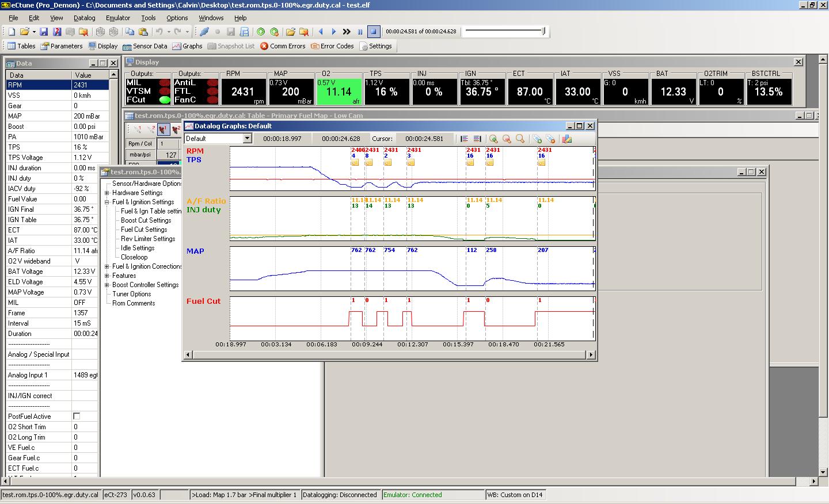This screenshot has height=504, width=829.
Task: Open the Windows menu
Action: (211, 18)
